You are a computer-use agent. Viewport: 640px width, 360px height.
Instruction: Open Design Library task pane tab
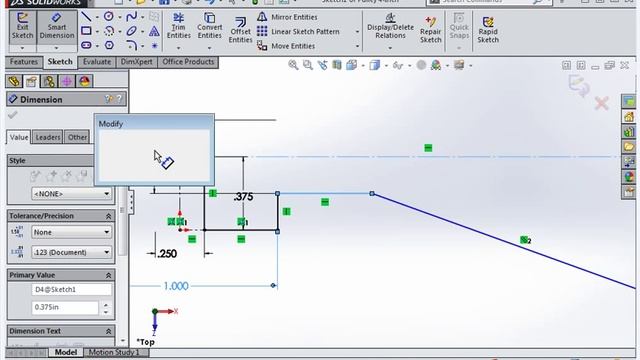[629, 132]
